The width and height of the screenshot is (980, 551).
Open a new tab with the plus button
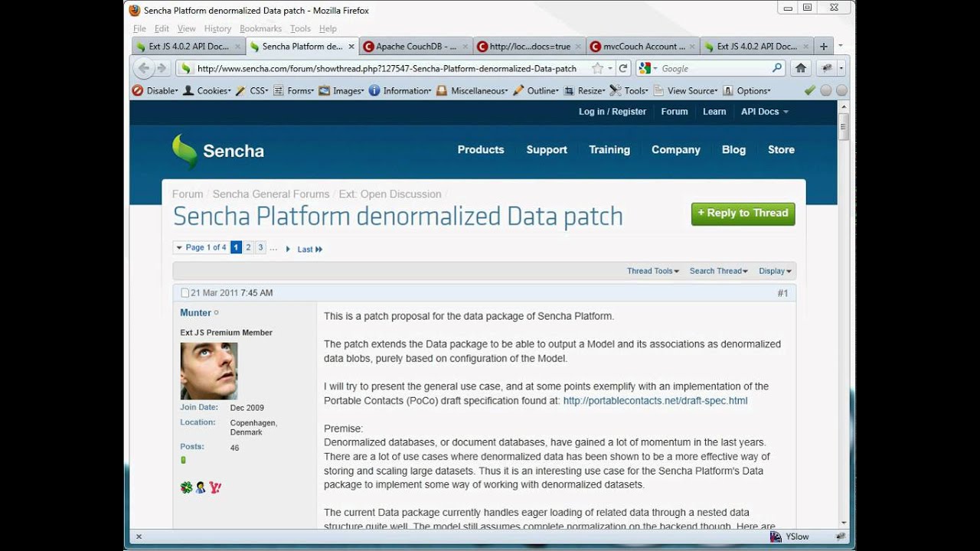point(824,47)
